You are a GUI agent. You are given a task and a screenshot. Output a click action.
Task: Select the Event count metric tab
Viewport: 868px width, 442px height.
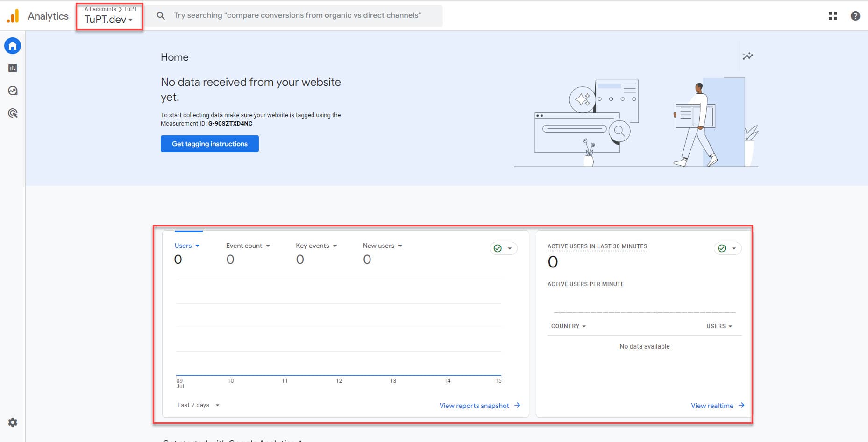tap(248, 246)
